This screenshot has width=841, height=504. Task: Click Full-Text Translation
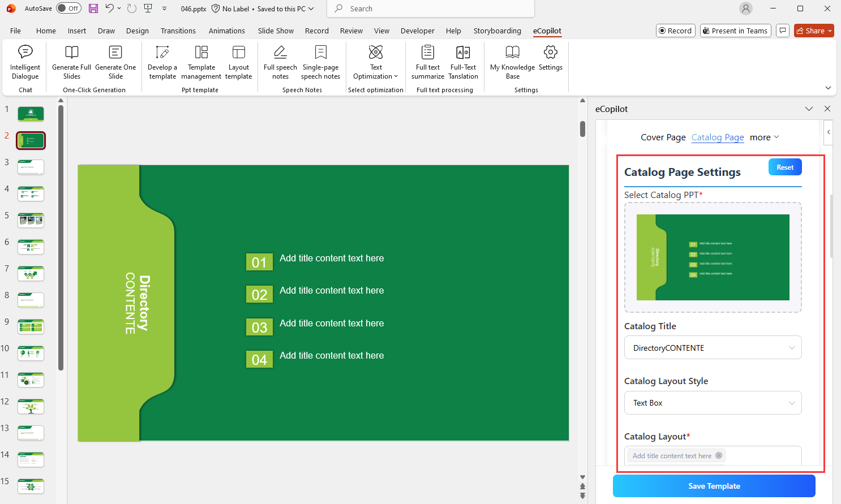tap(463, 62)
